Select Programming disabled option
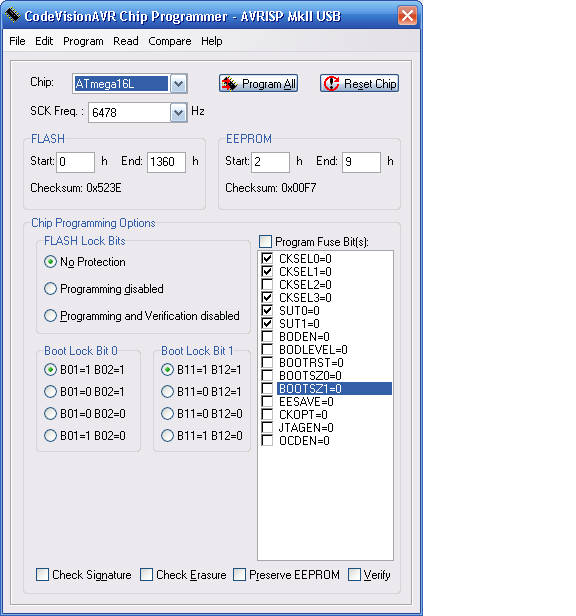 point(50,289)
